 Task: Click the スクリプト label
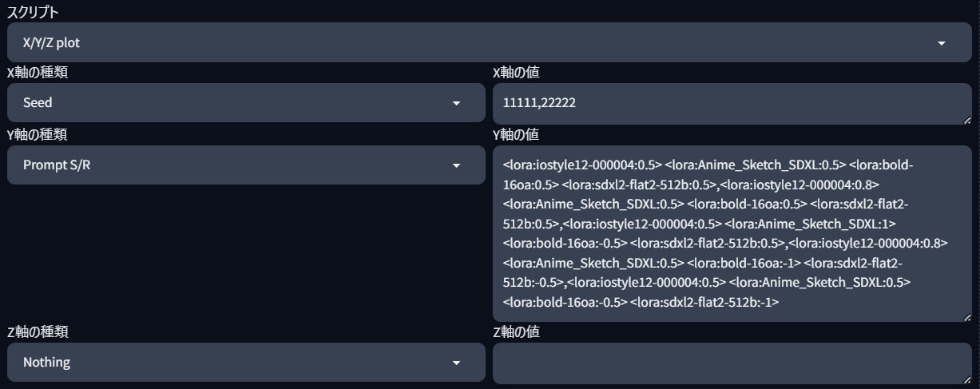33,12
